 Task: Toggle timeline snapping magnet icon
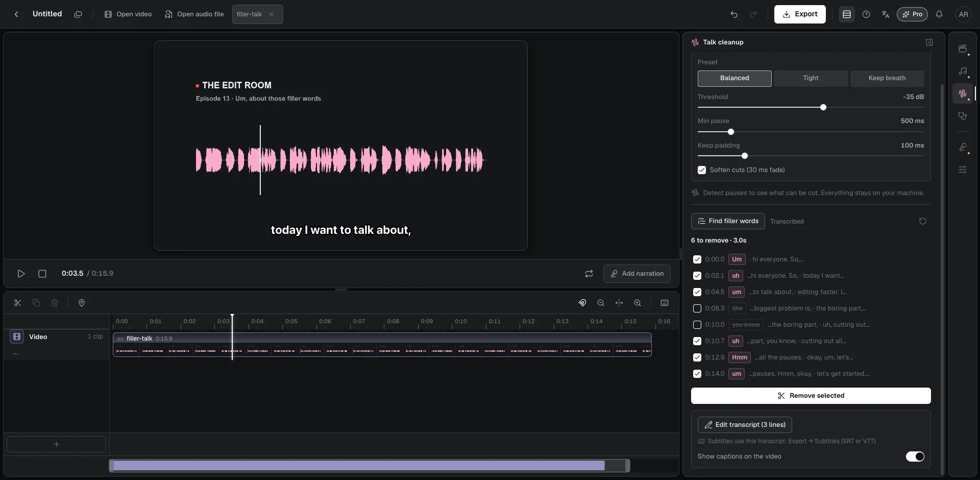coord(582,303)
